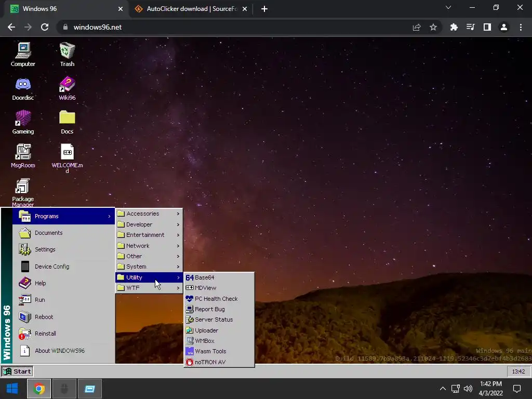Open the mouse app in Windows taskbar

coord(64,389)
